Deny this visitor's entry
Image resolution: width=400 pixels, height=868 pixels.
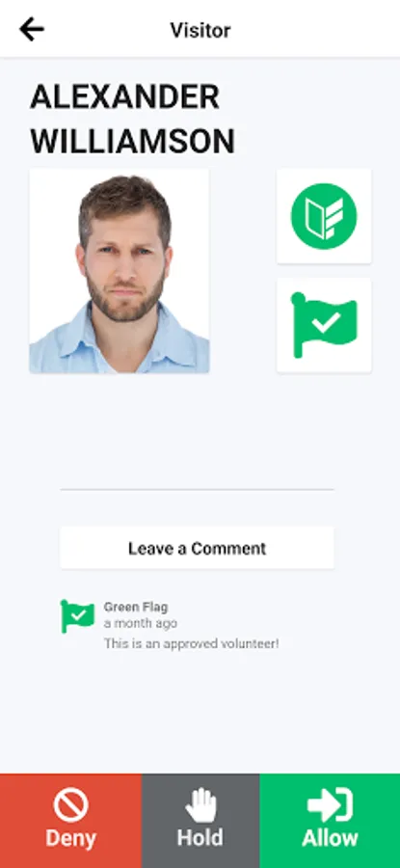click(70, 821)
